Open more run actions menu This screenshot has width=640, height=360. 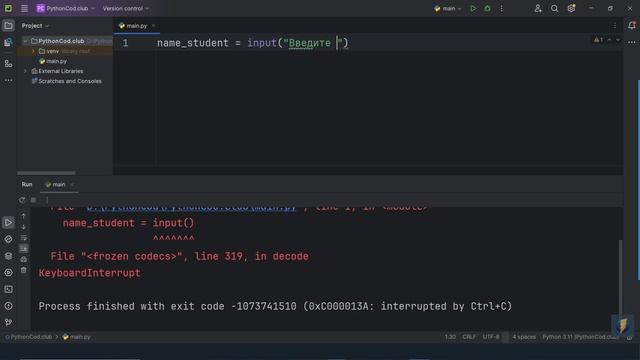[502, 8]
